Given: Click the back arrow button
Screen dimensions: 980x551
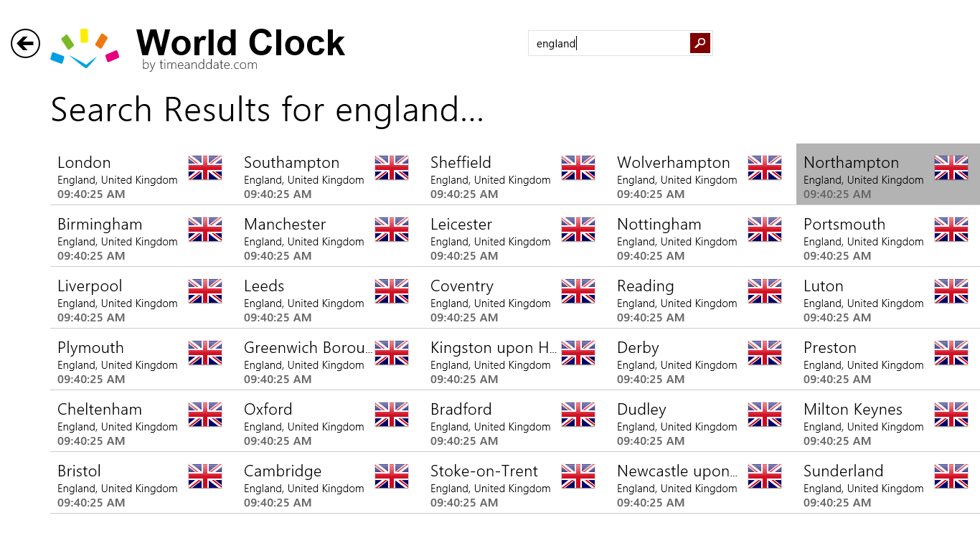Looking at the screenshot, I should click(25, 44).
